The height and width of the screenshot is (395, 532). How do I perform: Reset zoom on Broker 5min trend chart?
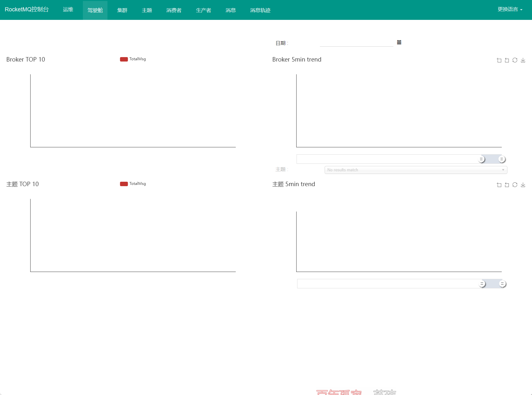point(507,60)
